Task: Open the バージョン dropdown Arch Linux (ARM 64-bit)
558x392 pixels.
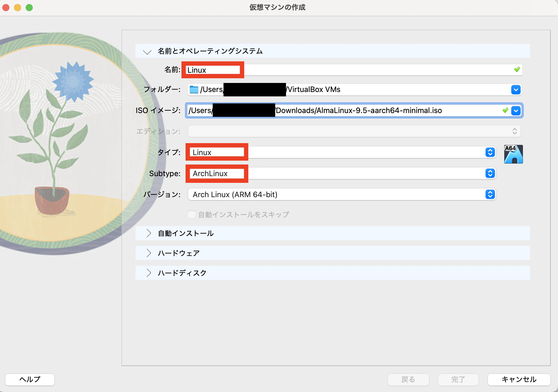Action: pos(342,194)
